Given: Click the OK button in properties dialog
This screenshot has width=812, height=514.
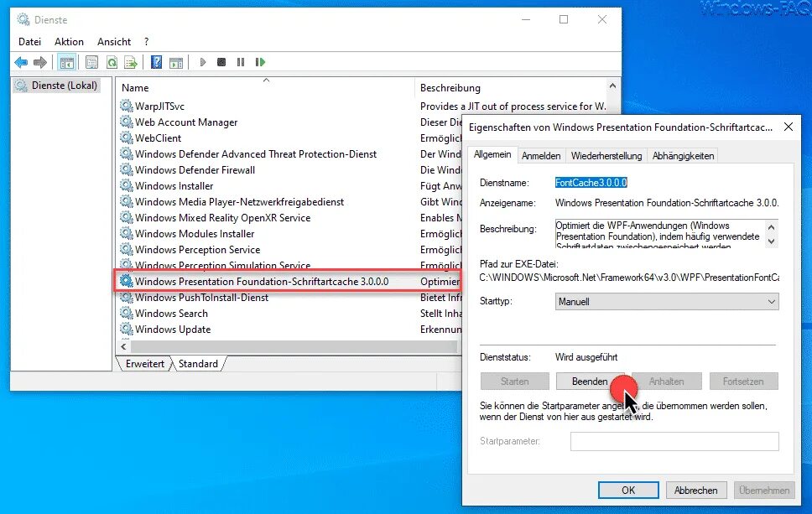Looking at the screenshot, I should [628, 491].
